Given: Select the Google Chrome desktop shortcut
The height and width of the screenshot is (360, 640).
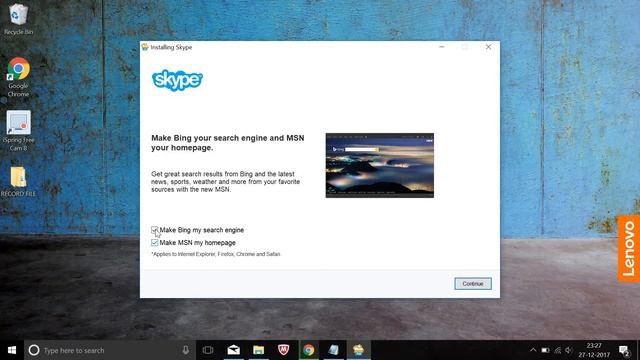Looking at the screenshot, I should (x=18, y=77).
